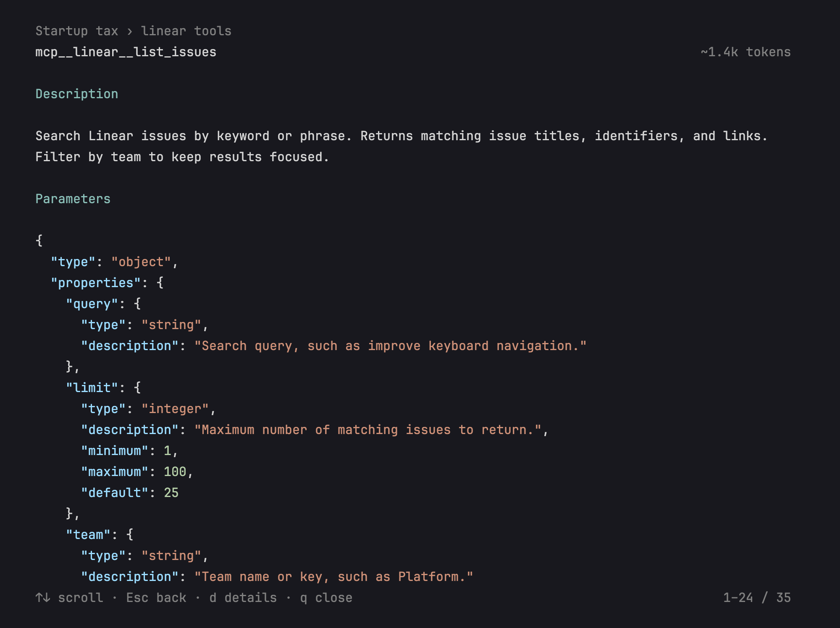Click the 'Maximum number of matching issues' string

point(367,430)
